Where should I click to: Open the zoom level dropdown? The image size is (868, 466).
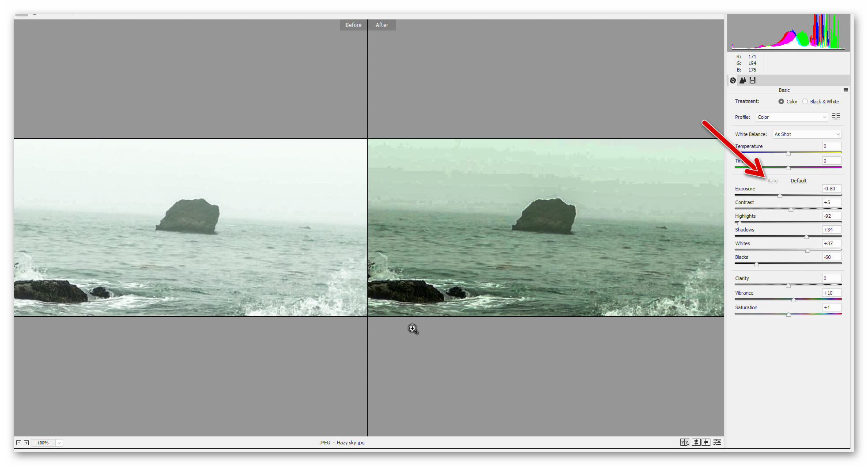60,442
